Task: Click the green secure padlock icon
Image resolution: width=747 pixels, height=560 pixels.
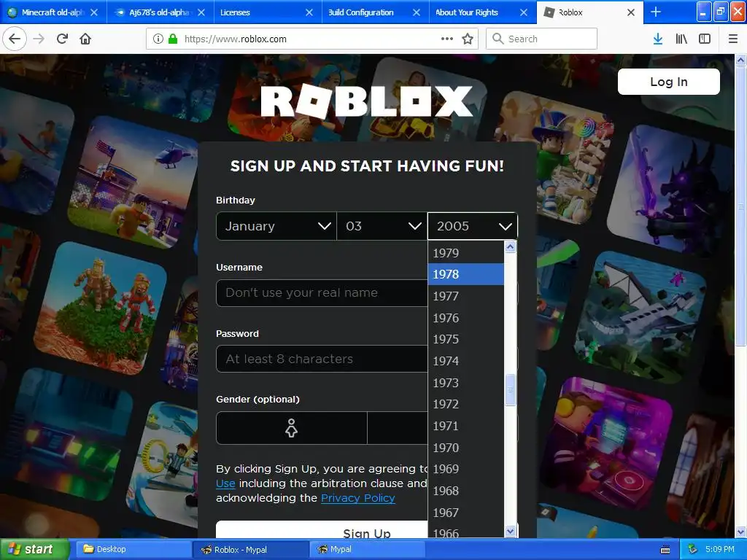Action: (172, 39)
